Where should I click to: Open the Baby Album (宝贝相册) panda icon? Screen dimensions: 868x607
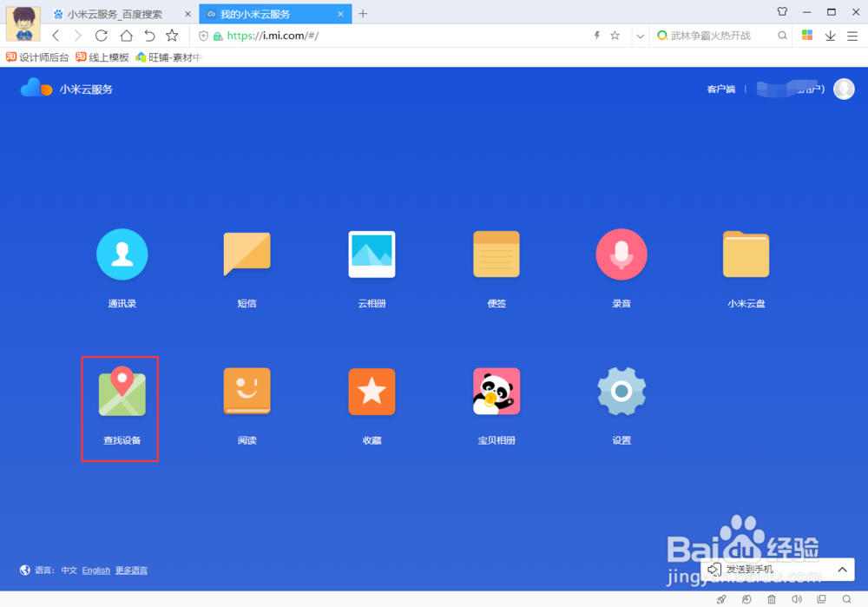pos(496,392)
